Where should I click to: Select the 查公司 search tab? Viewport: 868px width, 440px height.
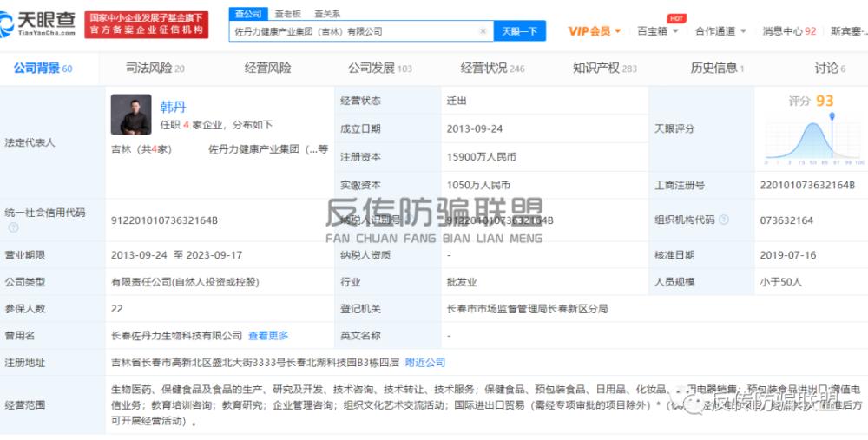(x=248, y=14)
